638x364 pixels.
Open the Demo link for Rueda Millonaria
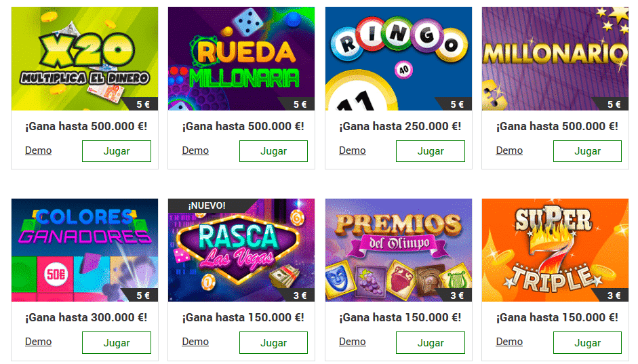coord(195,150)
